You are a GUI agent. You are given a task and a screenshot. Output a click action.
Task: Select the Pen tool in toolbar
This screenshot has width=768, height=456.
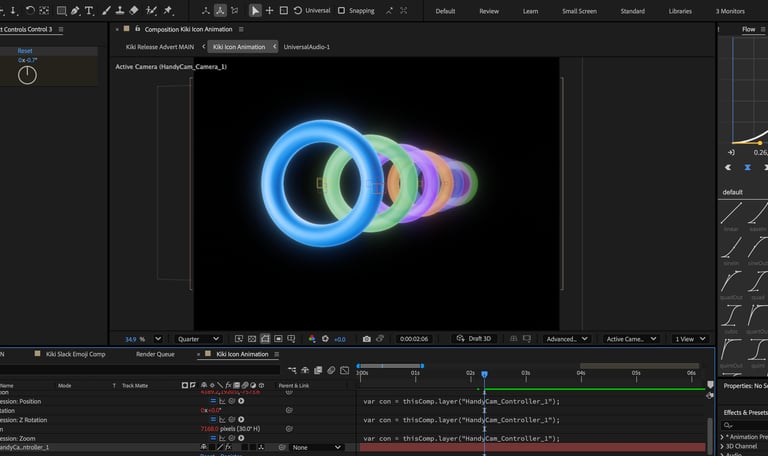(x=76, y=10)
